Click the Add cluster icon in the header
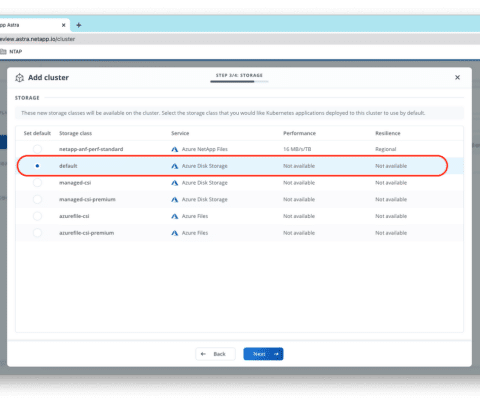The height and width of the screenshot is (405, 480). pos(20,78)
